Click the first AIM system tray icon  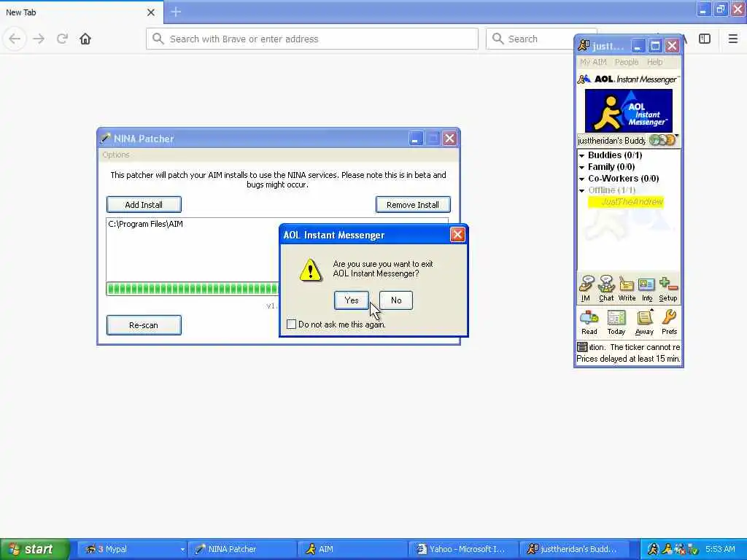click(653, 550)
